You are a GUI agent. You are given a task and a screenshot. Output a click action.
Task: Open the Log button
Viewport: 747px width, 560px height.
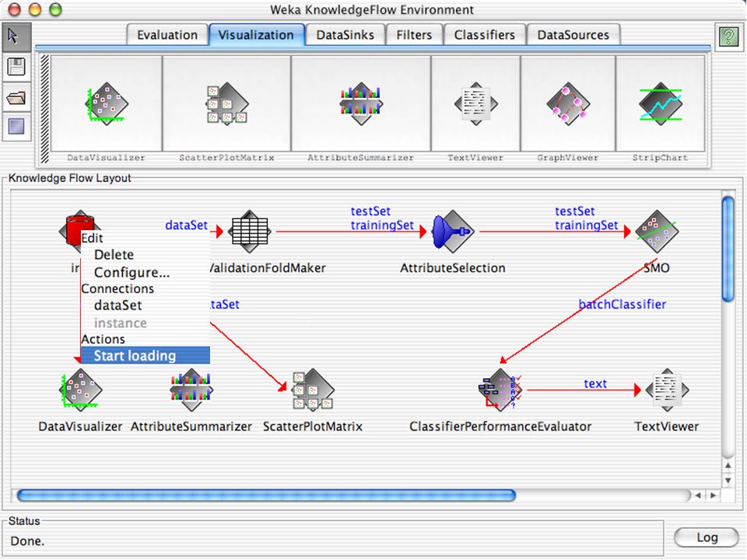tap(707, 537)
